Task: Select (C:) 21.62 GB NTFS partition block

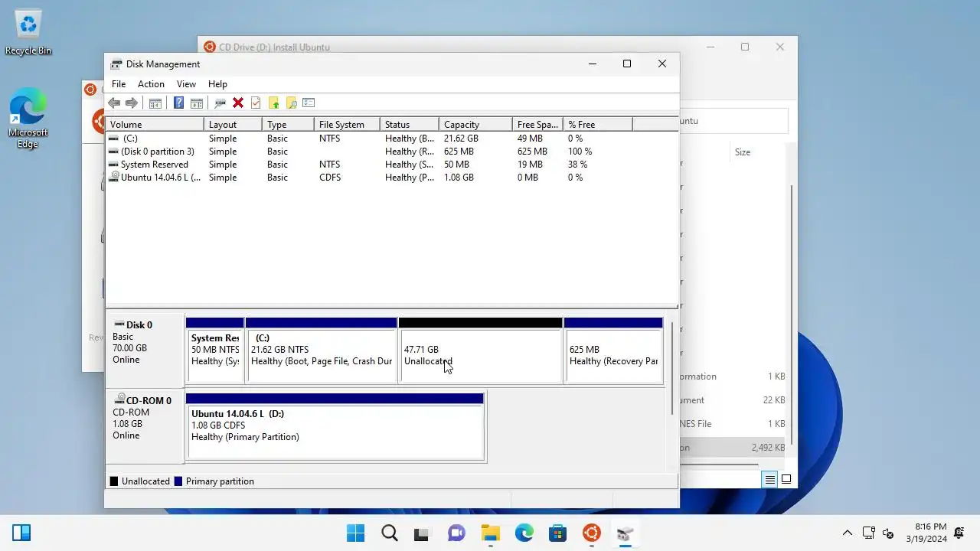Action: 322,350
